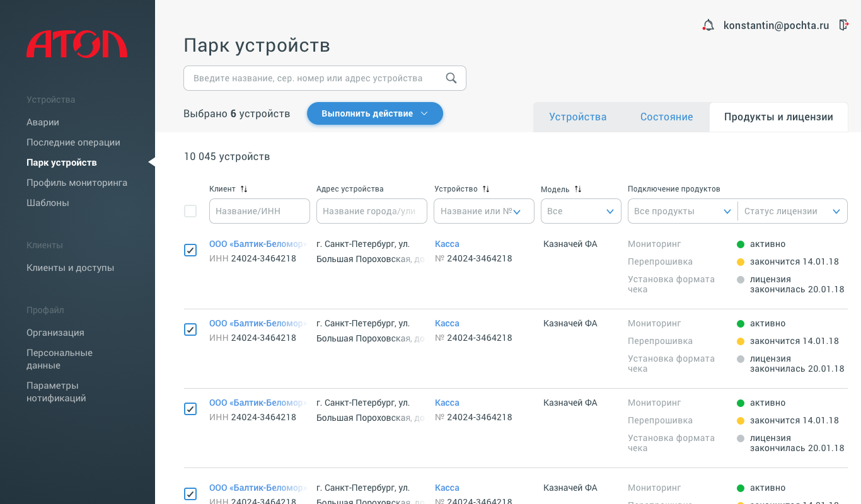
Task: Open Параметры нотификаций in the sidebar
Action: click(x=56, y=392)
